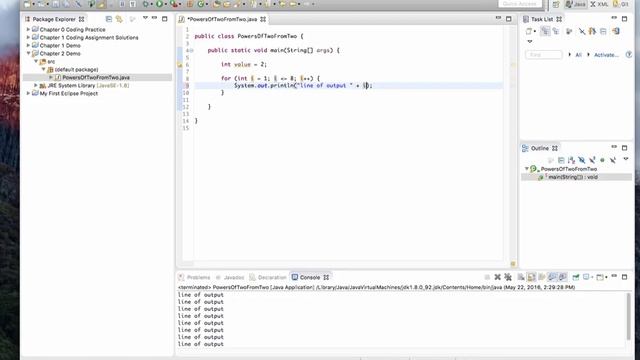Open the Problems tab
Image resolution: width=640 pixels, height=360 pixels.
pyautogui.click(x=195, y=277)
